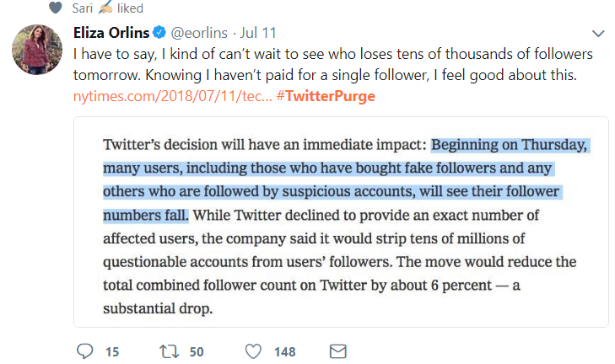Like the tweet with the heart icon
Screen dimensions: 615x364
tap(253, 351)
